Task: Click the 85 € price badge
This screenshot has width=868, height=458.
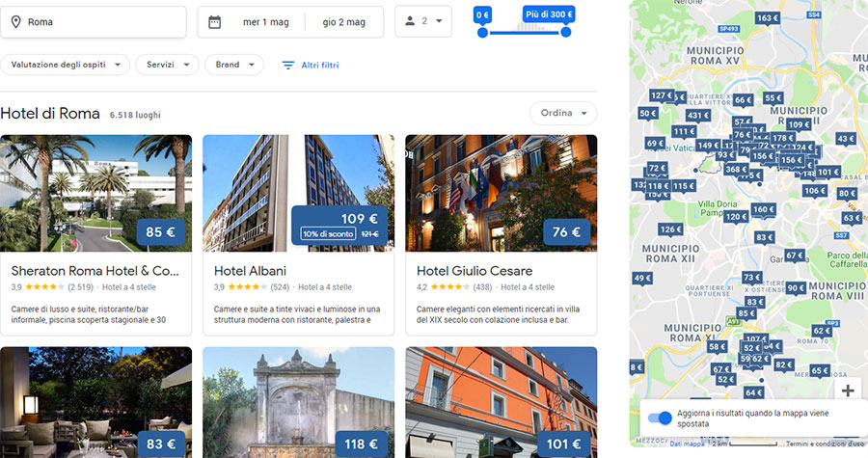Action: [x=160, y=232]
